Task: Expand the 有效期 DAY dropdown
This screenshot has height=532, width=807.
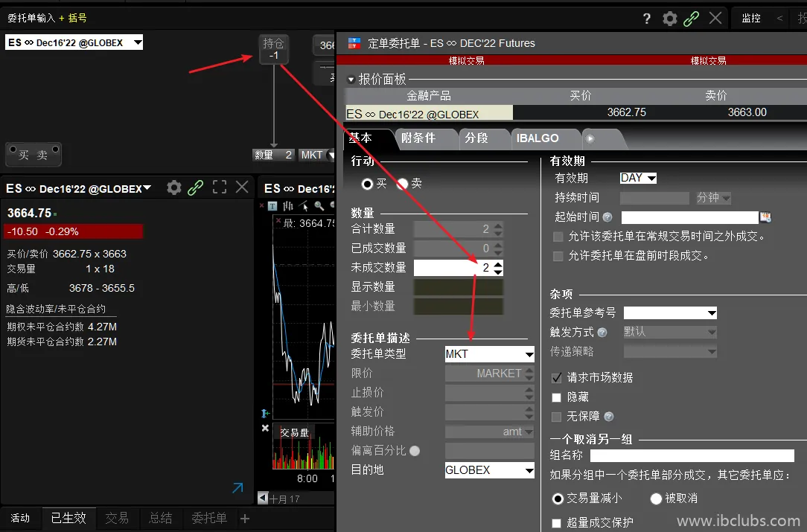Action: (638, 178)
